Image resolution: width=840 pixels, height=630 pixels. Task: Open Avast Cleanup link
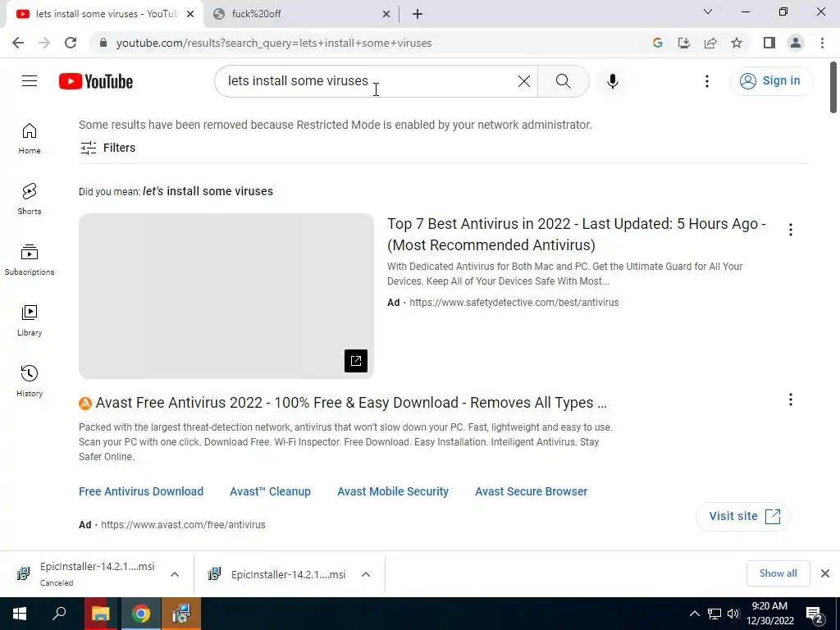pos(270,491)
